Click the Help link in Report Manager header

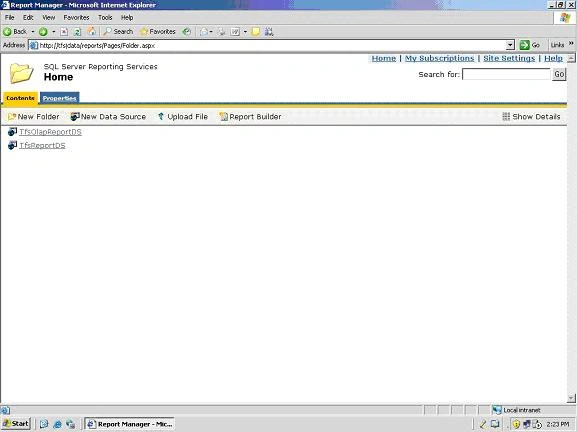coord(553,58)
